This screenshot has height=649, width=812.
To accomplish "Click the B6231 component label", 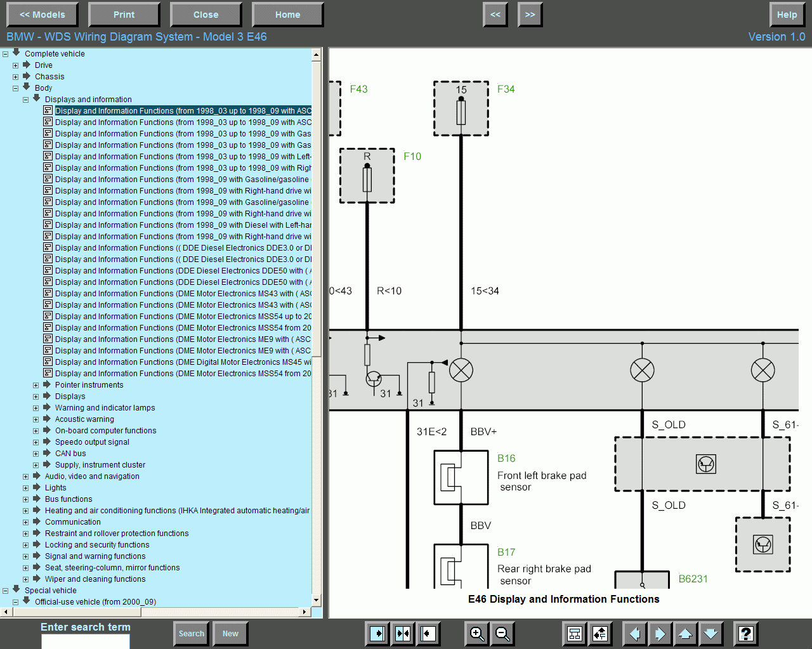I will click(x=693, y=579).
